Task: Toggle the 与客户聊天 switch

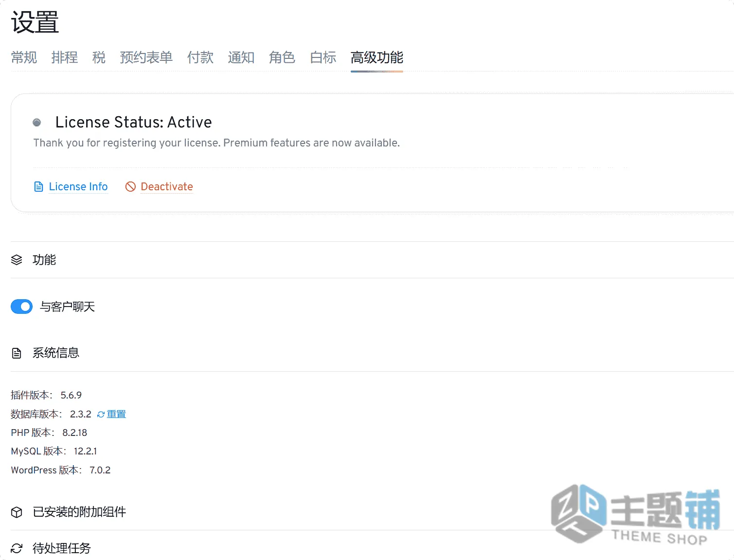Action: (22, 307)
